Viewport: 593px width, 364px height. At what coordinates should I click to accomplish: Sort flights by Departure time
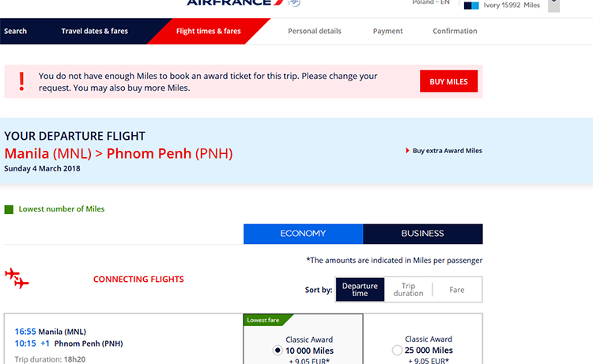[360, 290]
